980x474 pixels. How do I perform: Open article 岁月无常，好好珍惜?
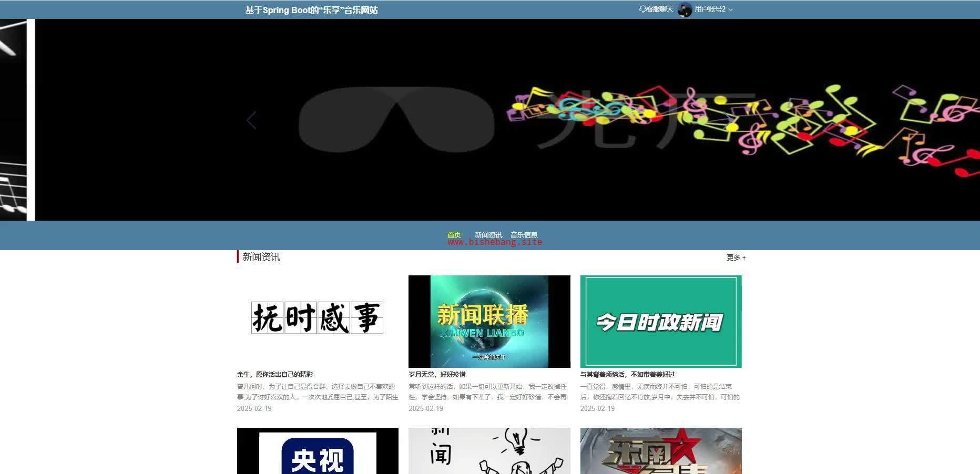click(437, 375)
